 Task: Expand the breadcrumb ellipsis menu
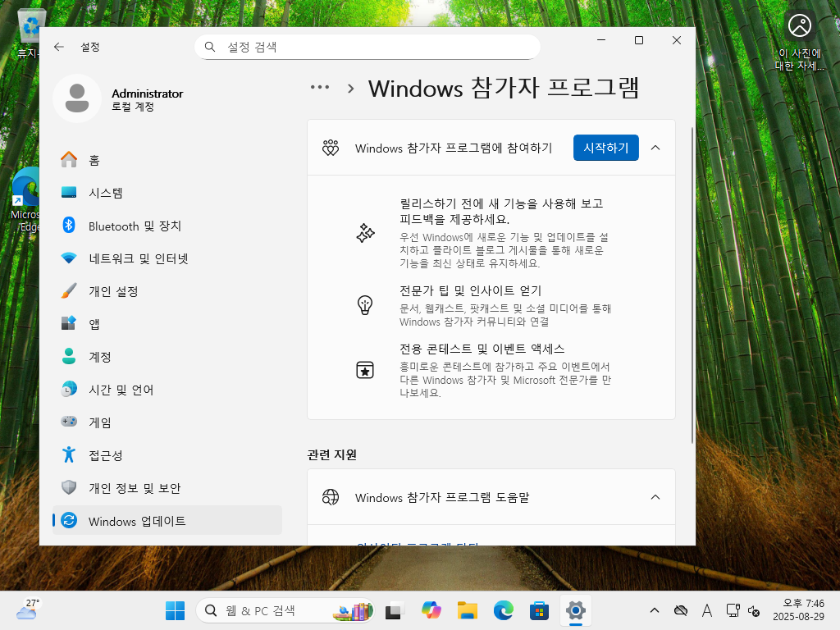320,87
